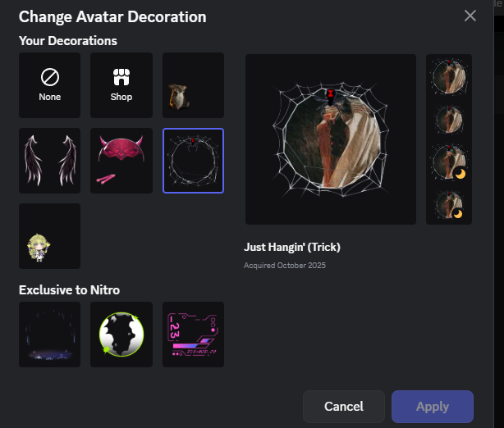Apply the selected avatar decoration
This screenshot has width=504, height=428.
[432, 406]
